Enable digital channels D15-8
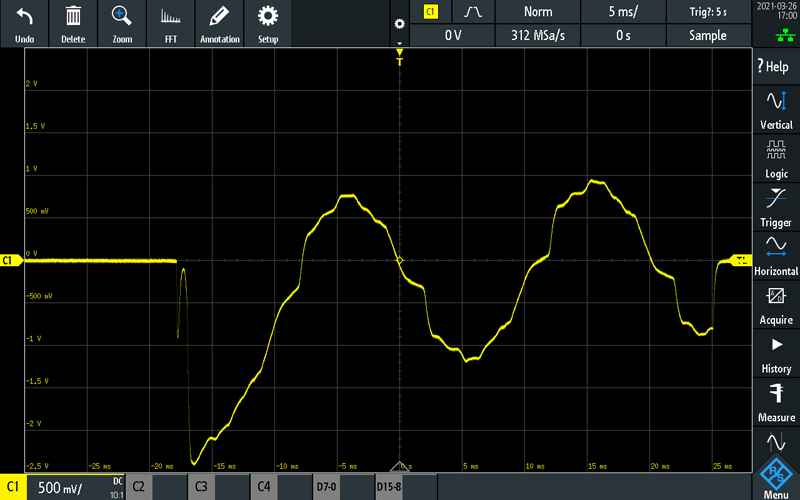 pos(389,486)
